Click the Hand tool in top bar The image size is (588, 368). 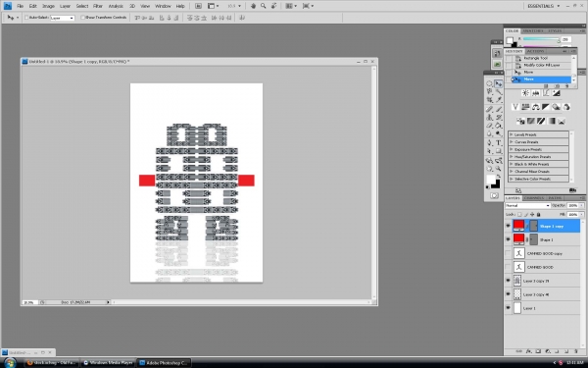[x=253, y=6]
